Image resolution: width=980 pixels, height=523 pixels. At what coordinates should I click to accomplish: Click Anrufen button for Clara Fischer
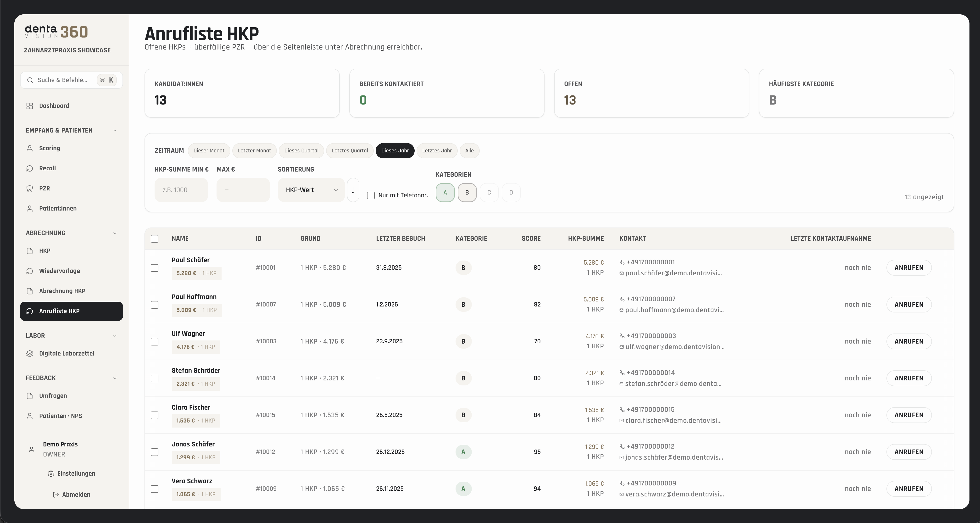coord(909,415)
